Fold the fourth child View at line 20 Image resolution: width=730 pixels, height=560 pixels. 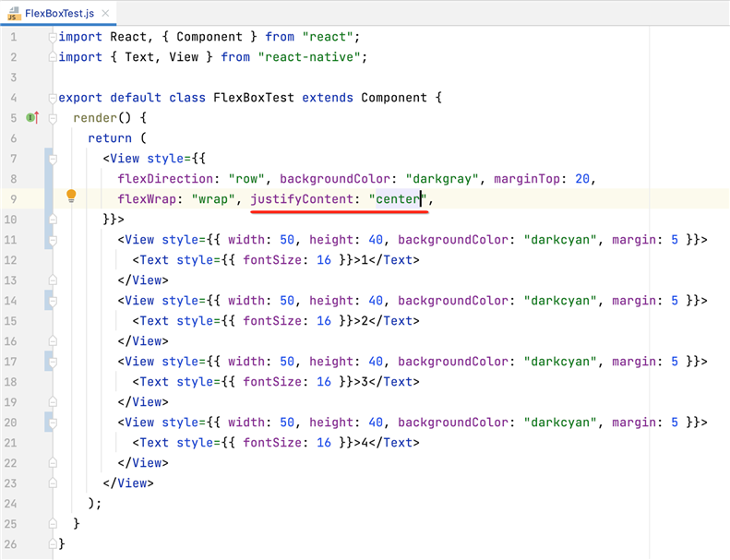pyautogui.click(x=53, y=423)
